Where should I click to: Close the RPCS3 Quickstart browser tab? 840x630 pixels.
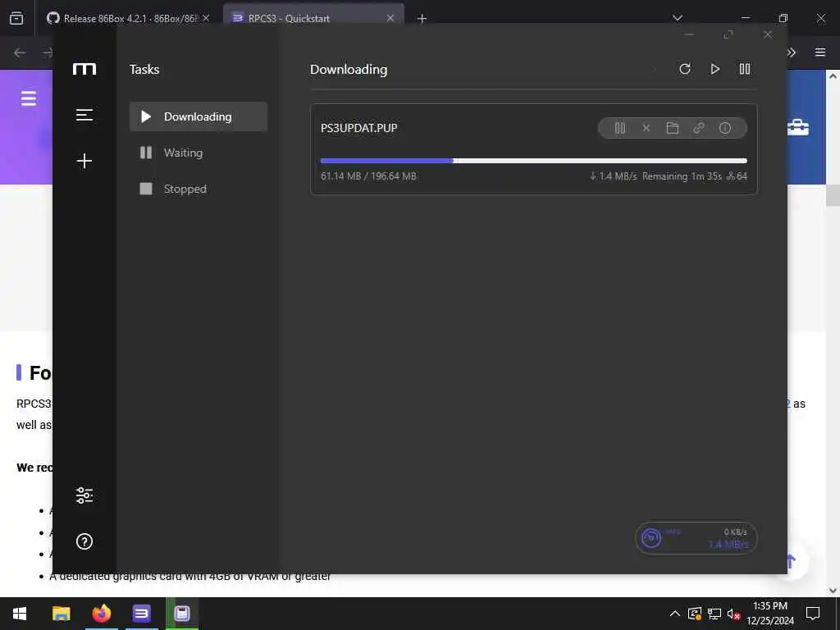pos(390,18)
